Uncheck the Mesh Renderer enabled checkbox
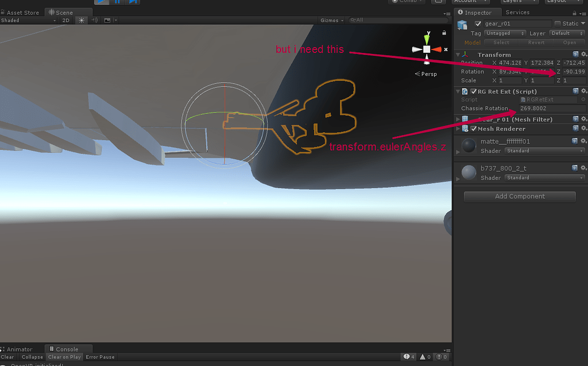 click(x=474, y=129)
